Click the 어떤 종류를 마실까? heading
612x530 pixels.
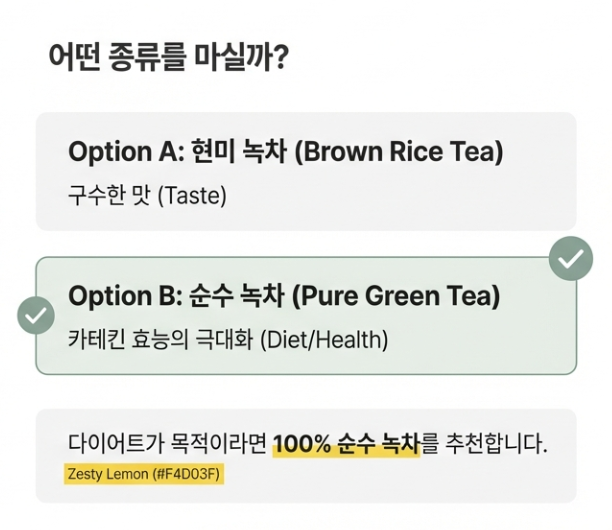tap(168, 57)
